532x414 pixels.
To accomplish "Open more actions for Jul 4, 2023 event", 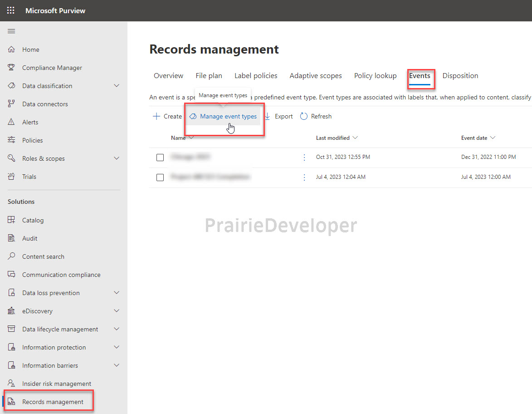I will [x=304, y=177].
